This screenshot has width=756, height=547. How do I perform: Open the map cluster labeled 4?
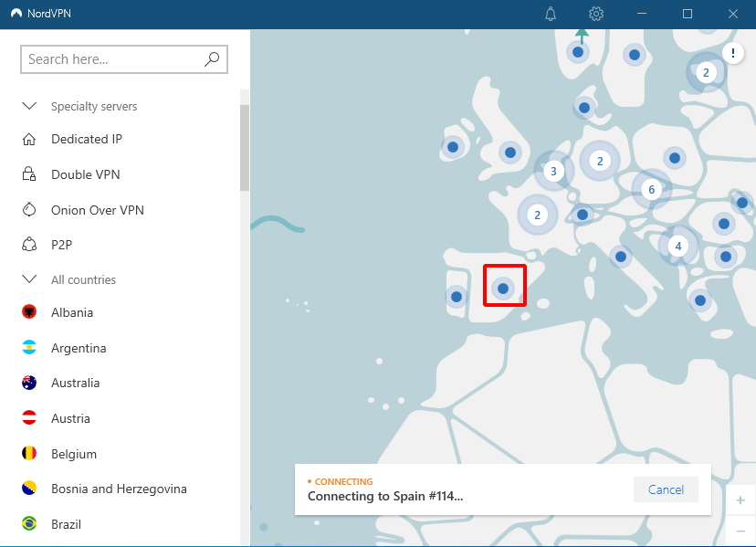677,246
